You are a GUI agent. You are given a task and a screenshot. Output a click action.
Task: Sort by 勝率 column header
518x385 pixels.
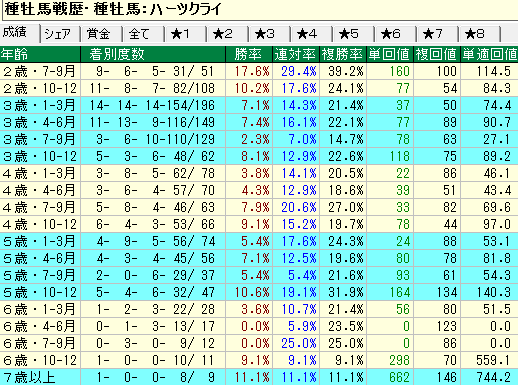249,54
